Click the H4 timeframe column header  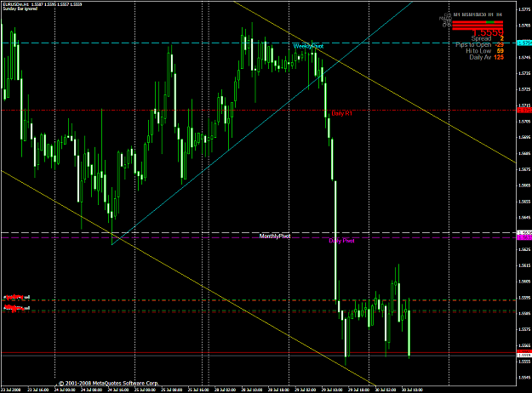pyautogui.click(x=499, y=14)
